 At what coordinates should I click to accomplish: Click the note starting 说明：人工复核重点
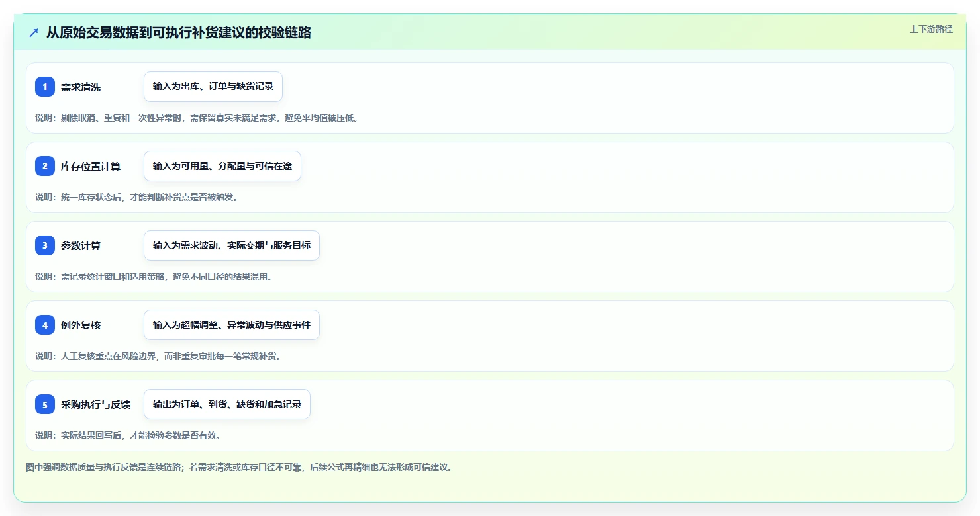pos(158,356)
